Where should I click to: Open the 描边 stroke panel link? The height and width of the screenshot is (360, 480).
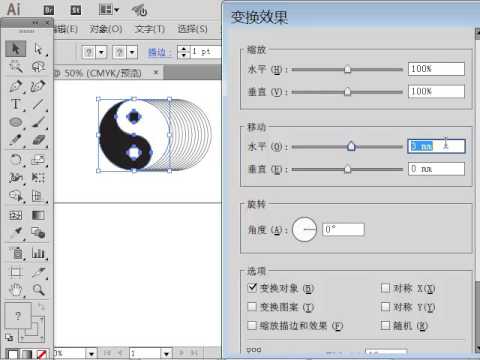[x=159, y=52]
